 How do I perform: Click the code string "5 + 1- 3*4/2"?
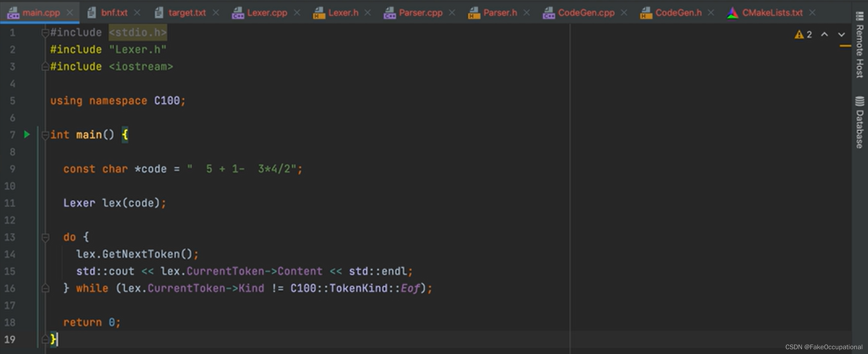[x=241, y=169]
